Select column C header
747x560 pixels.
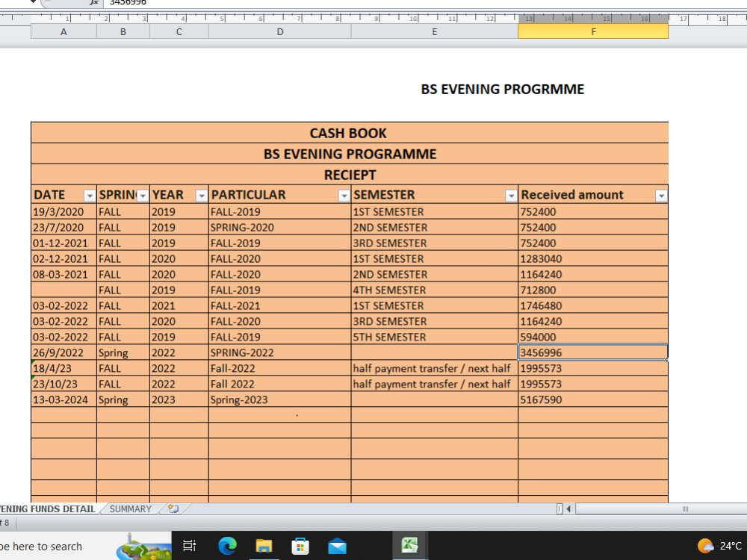click(x=179, y=31)
